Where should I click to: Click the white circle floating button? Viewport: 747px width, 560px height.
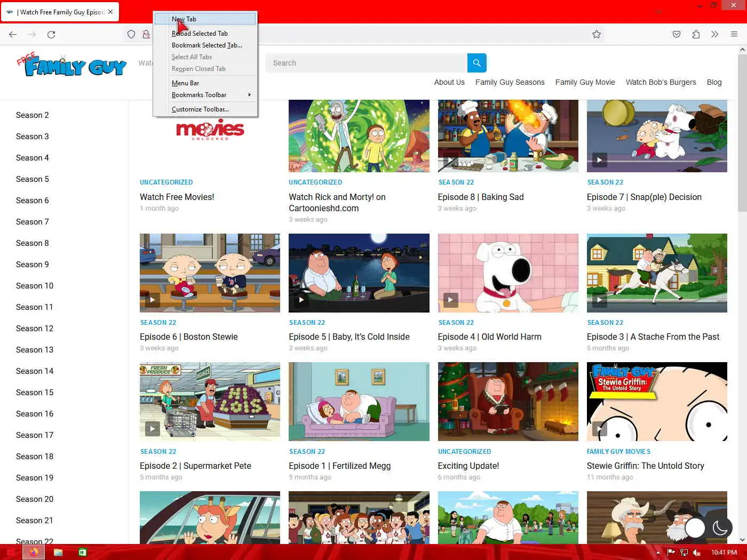tap(695, 528)
